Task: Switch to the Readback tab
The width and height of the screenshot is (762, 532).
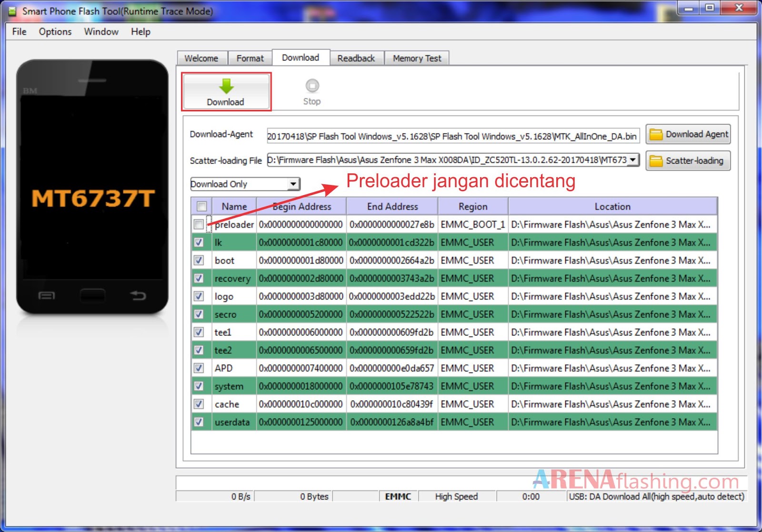Action: click(356, 57)
